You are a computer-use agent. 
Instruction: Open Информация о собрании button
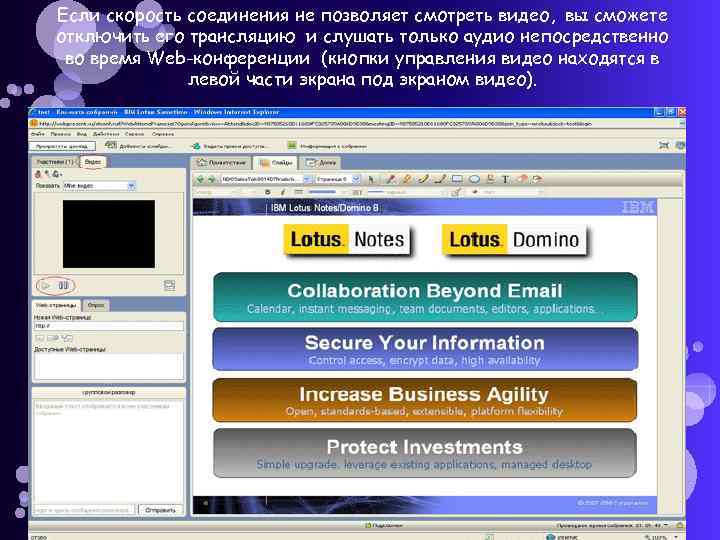pos(327,146)
